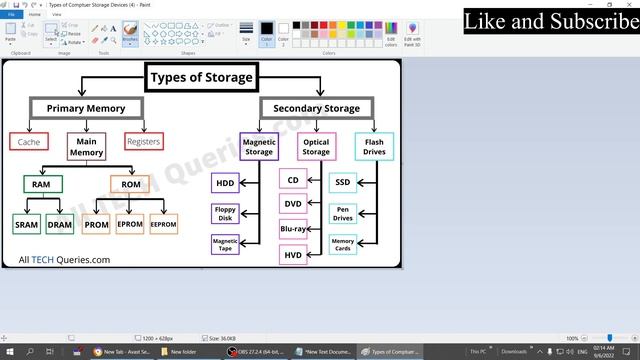The image size is (640, 360).
Task: Switch to OBS 27.2.4 taskbar button
Action: click(x=256, y=351)
